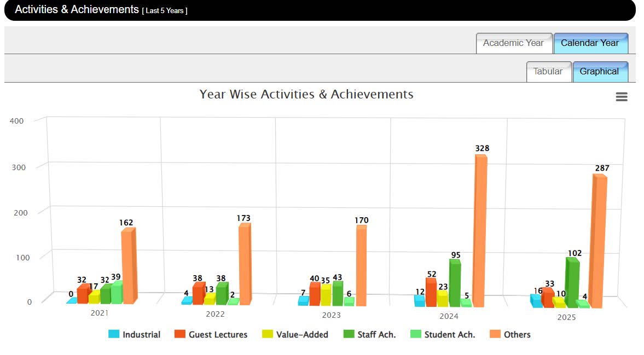Click the 2025 Others bar labeled 287
Viewport: 644px width, 355px height.
click(599, 241)
